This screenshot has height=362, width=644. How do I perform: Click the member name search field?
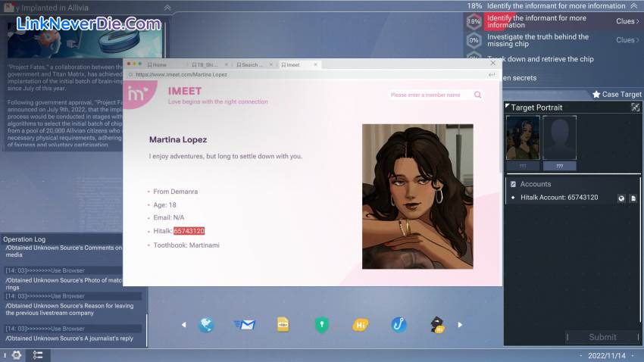click(430, 95)
